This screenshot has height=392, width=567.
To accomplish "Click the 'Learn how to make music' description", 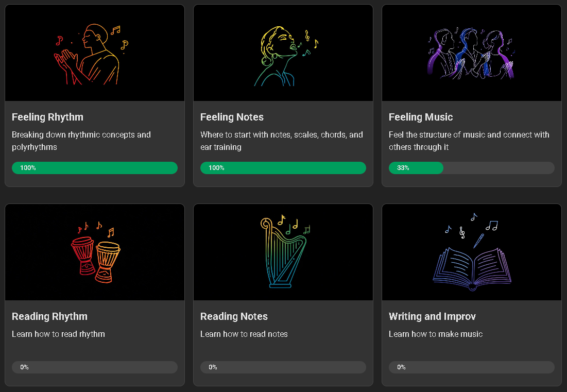I will tap(436, 334).
